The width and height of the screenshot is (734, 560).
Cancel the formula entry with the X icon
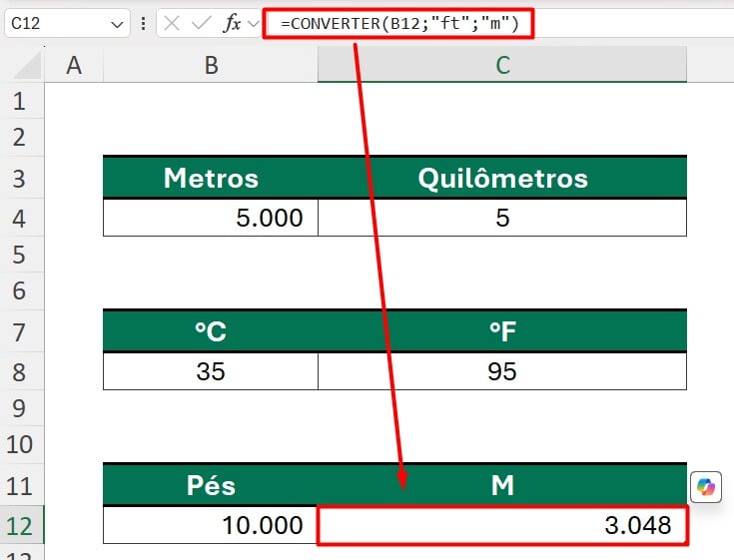(x=172, y=23)
